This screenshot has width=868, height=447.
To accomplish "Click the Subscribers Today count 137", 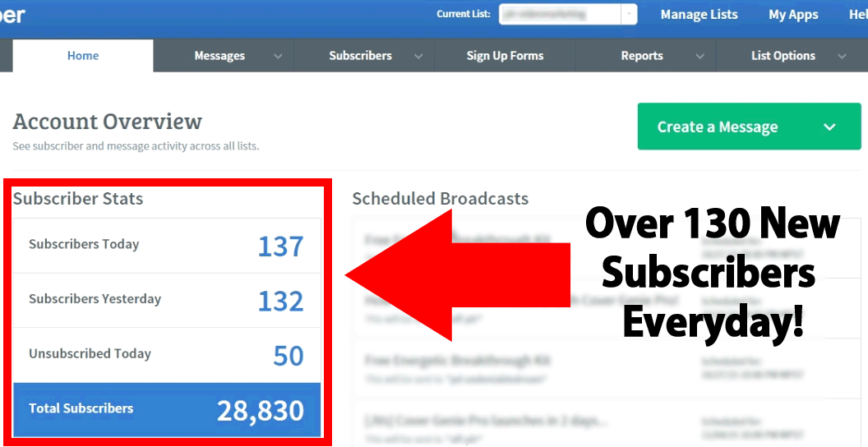I will click(280, 246).
